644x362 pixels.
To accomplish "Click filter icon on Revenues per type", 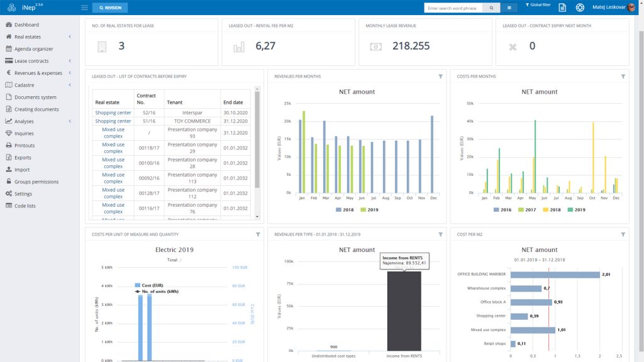I will pyautogui.click(x=441, y=234).
